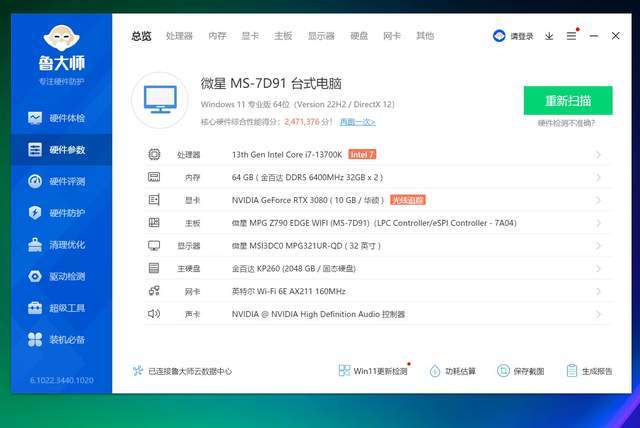Click the memory module icon
The height and width of the screenshot is (428, 640).
154,177
